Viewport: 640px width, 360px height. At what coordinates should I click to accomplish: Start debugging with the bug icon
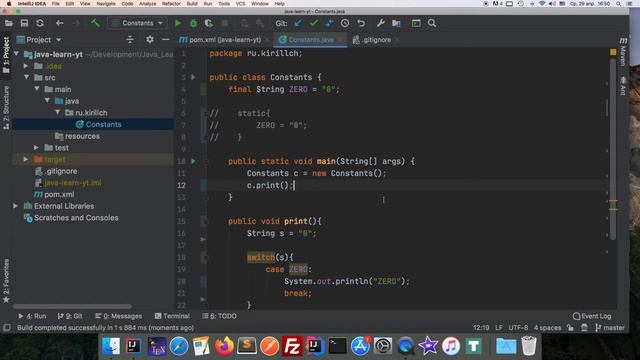pos(193,23)
